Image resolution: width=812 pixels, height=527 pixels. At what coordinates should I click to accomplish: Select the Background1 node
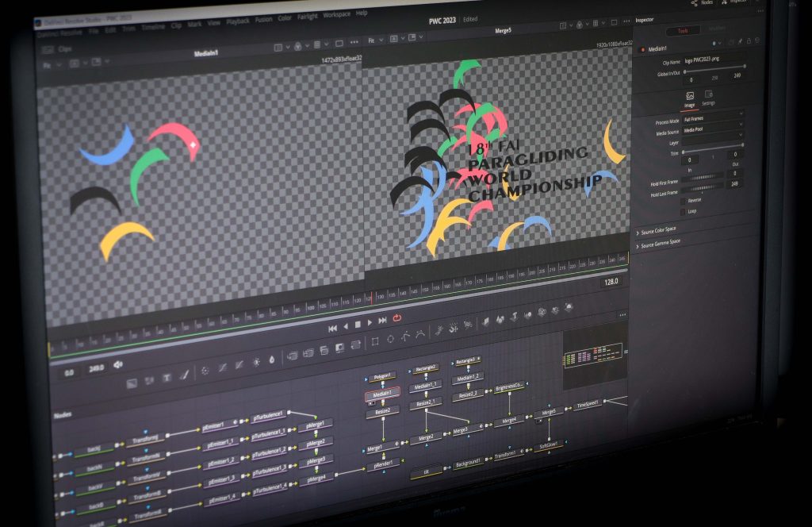468,464
